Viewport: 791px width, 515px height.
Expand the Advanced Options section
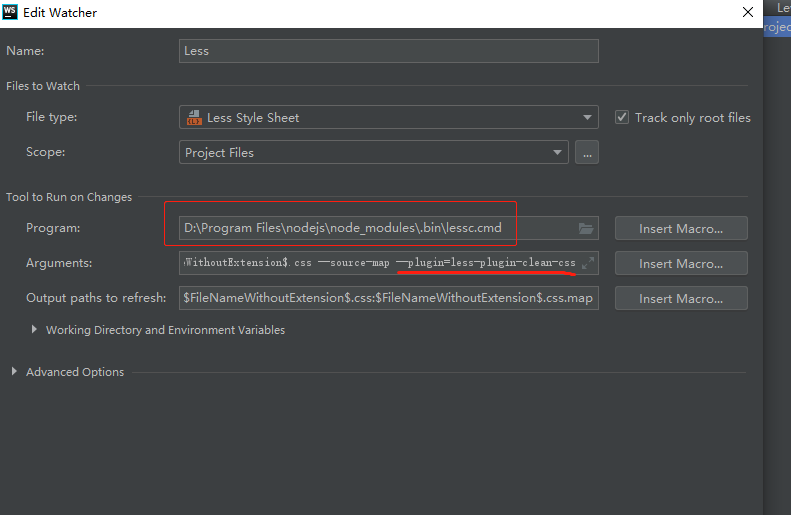coord(14,372)
